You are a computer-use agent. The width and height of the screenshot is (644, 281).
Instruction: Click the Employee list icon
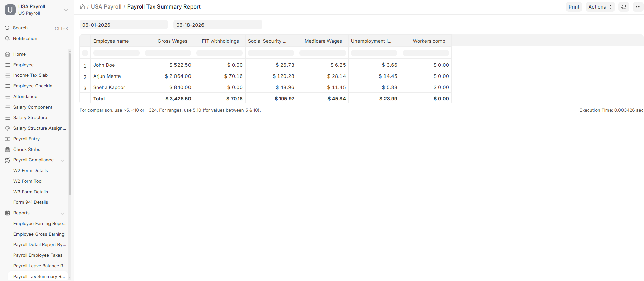pos(8,65)
